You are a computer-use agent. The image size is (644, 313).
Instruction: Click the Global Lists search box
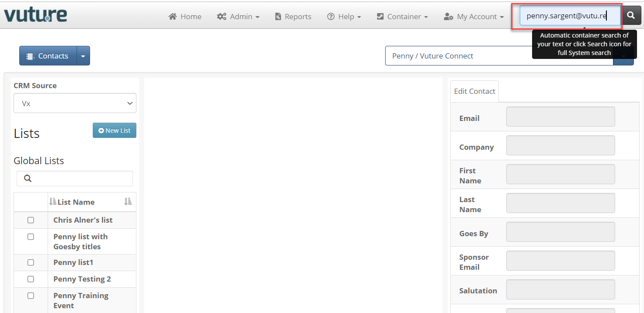(75, 179)
